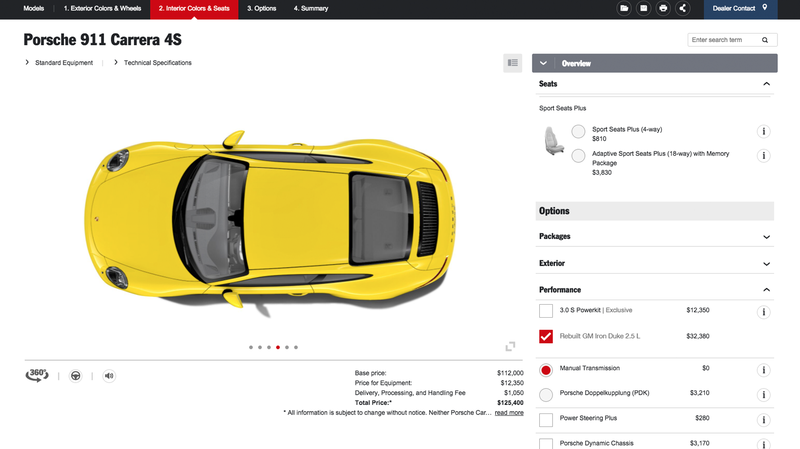Check the Porsche Dynamic Chassis checkbox
This screenshot has width=800, height=449.
click(546, 443)
